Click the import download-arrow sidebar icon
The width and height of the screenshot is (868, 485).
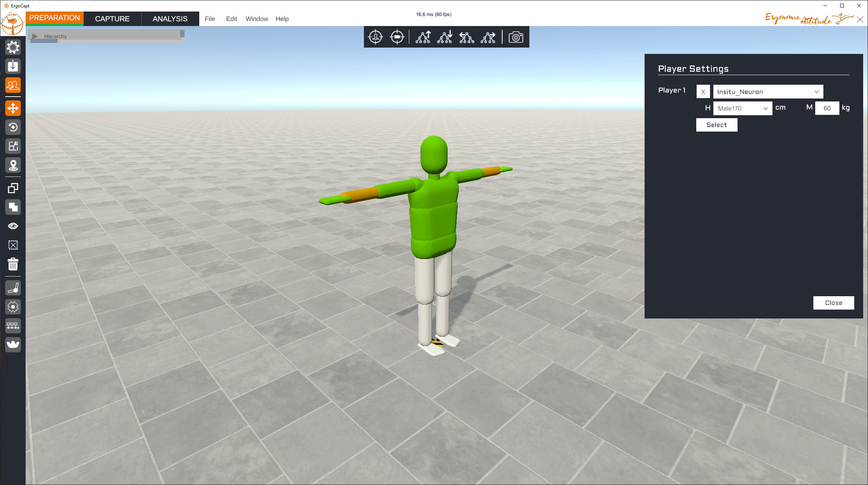[13, 66]
